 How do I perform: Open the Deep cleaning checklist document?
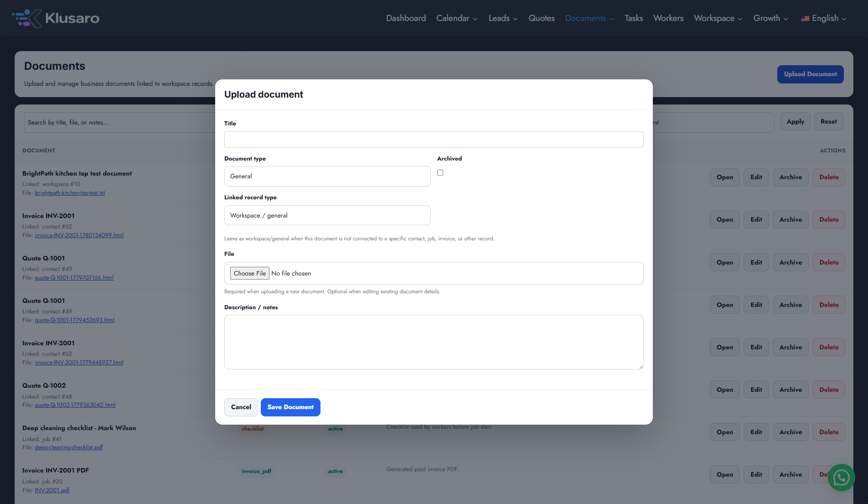click(725, 432)
